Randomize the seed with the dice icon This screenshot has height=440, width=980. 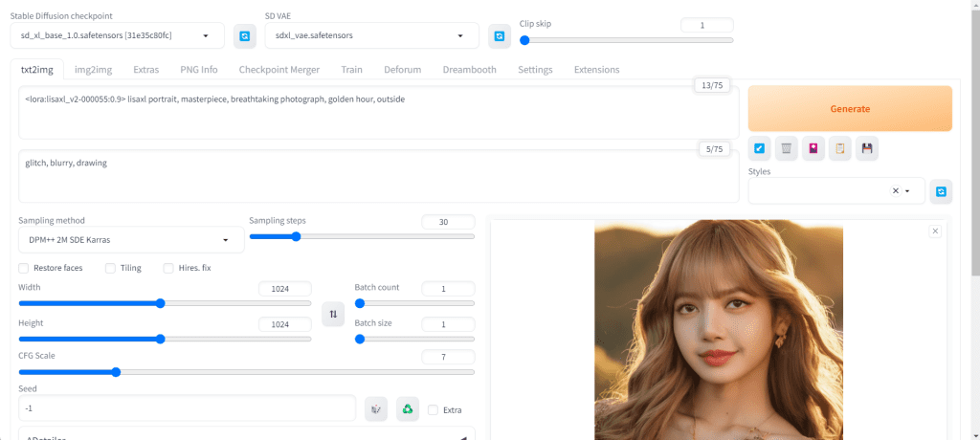click(376, 409)
